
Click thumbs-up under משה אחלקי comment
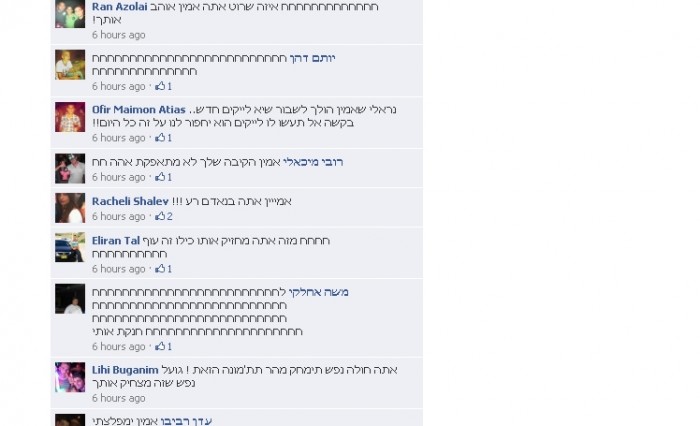[160, 346]
